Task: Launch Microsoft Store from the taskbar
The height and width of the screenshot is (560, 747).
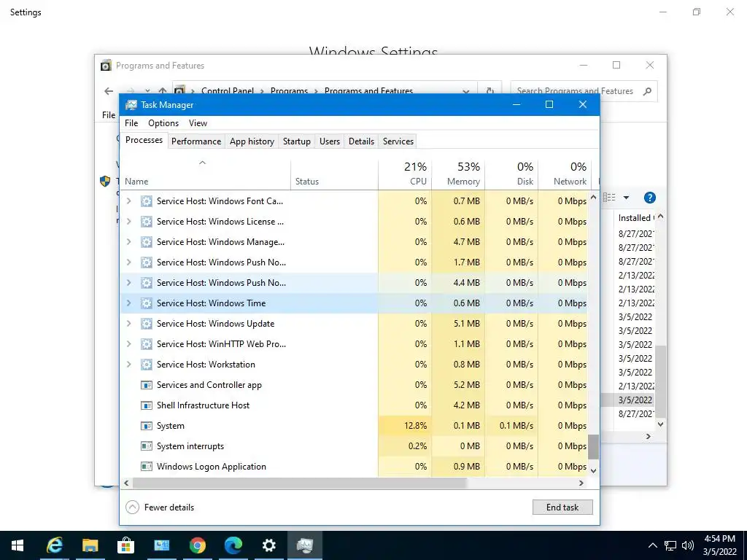Action: [125, 545]
